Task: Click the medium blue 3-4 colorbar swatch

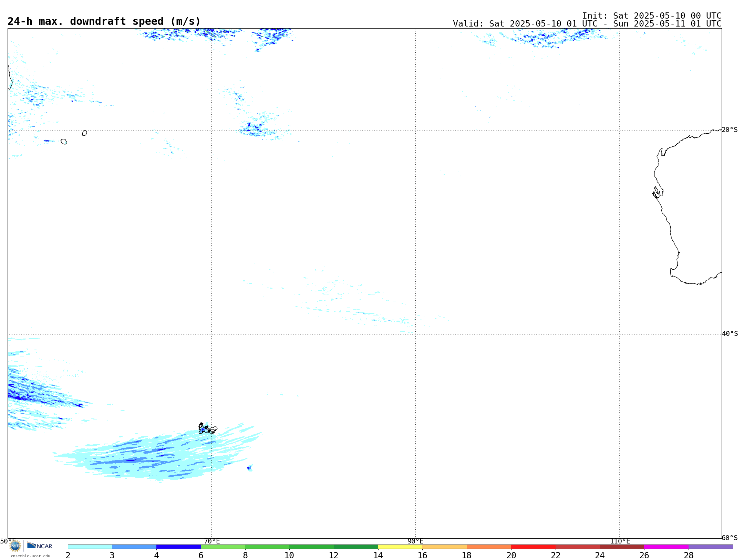Action: point(134,547)
